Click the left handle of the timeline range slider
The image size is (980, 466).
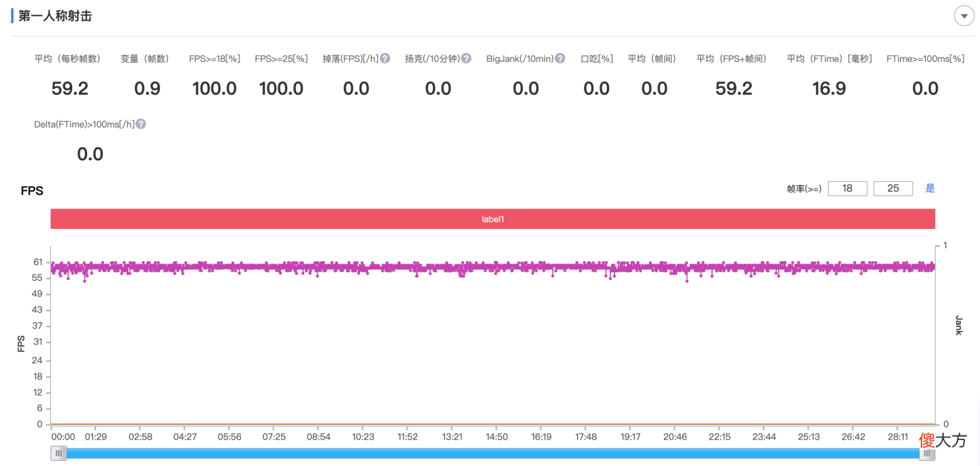[59, 453]
